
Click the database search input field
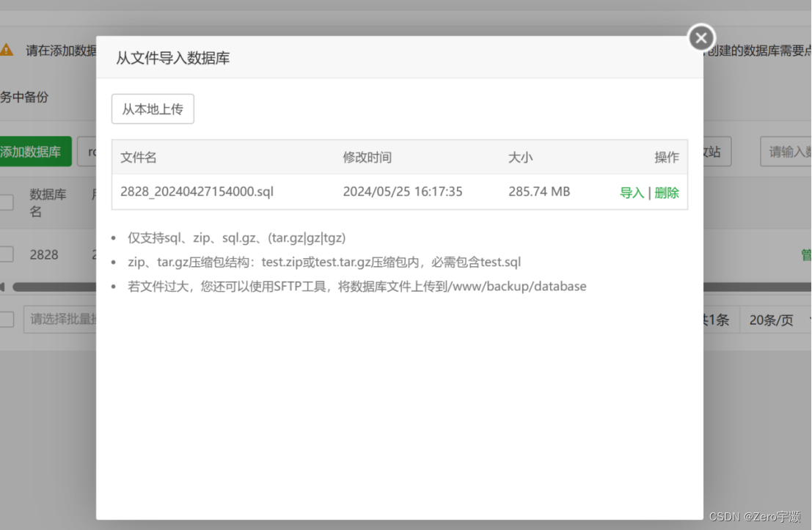[786, 152]
